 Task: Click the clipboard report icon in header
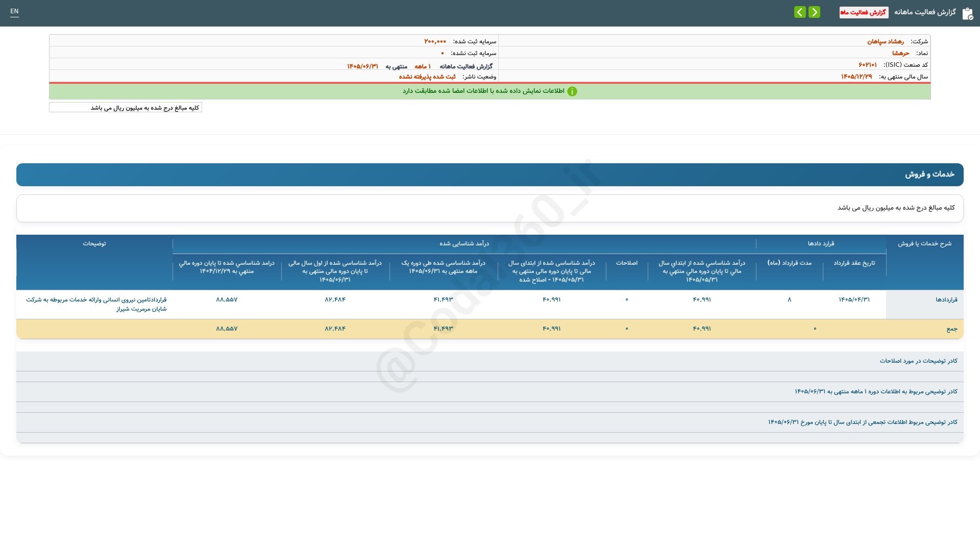coord(967,13)
